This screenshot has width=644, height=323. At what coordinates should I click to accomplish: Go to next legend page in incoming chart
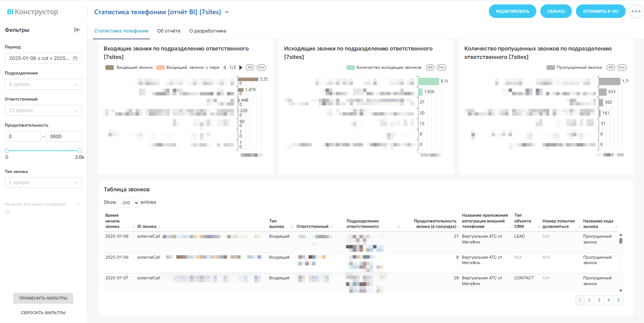[241, 67]
